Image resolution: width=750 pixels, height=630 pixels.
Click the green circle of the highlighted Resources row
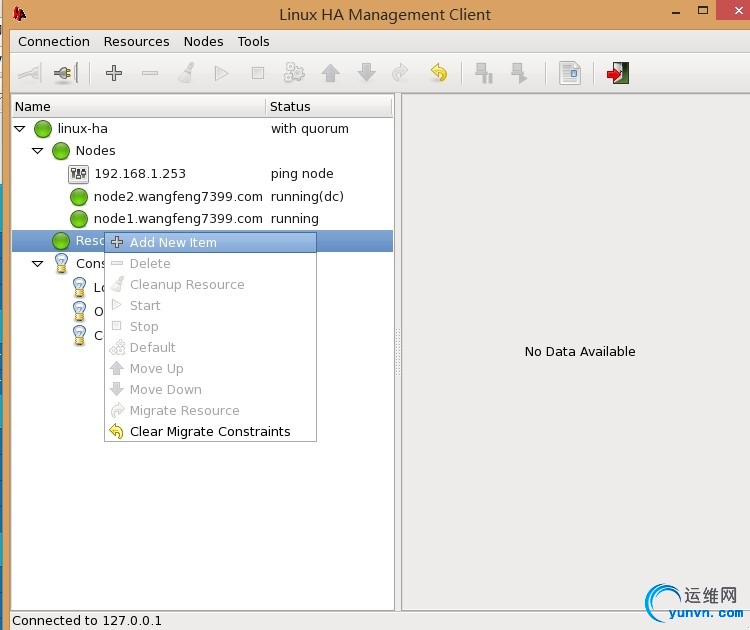tap(61, 241)
